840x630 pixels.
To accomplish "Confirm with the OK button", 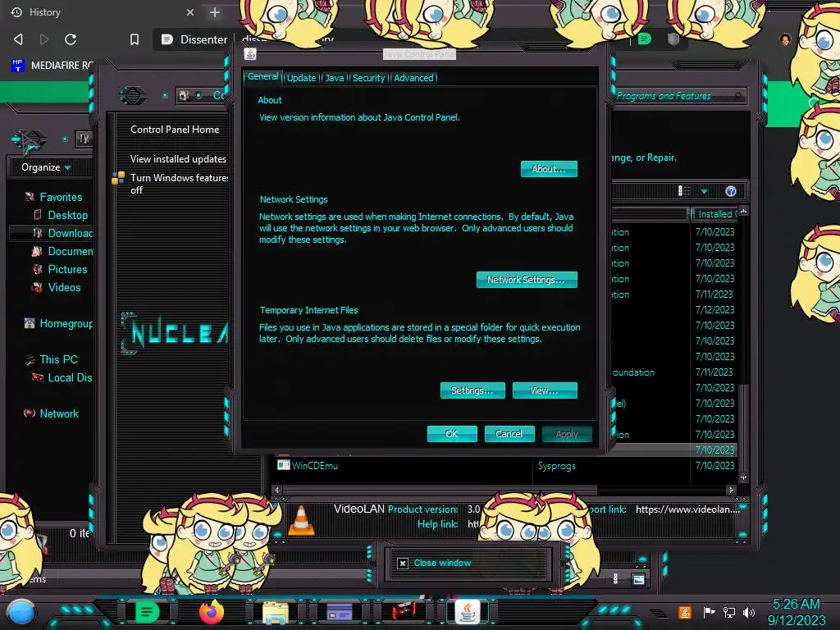I will (x=452, y=433).
